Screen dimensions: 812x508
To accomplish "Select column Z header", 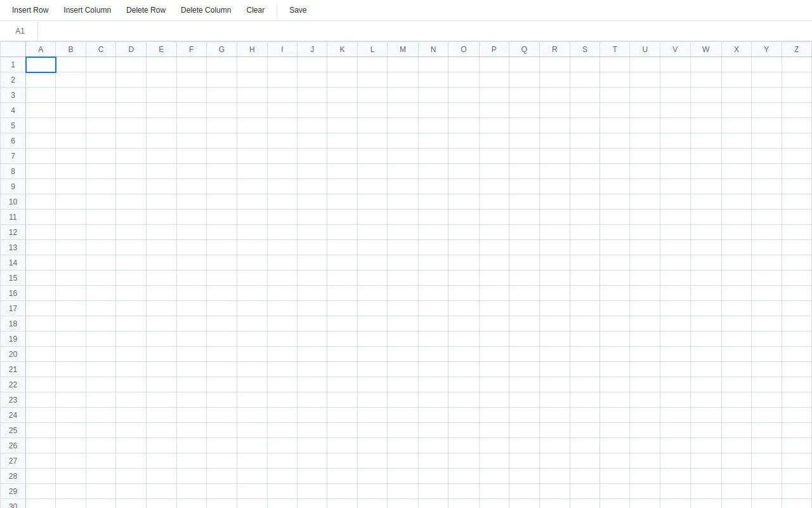I will [797, 50].
